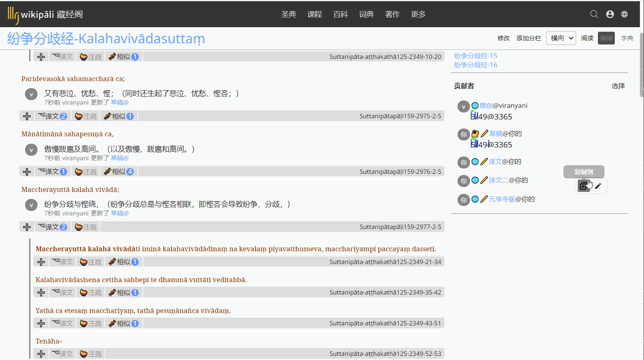Open the user account avatar menu
644x360 pixels.
tap(610, 14)
